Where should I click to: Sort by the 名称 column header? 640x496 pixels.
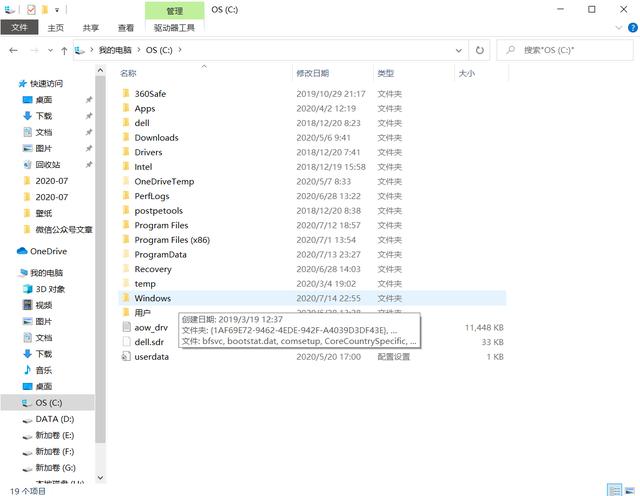pyautogui.click(x=128, y=73)
